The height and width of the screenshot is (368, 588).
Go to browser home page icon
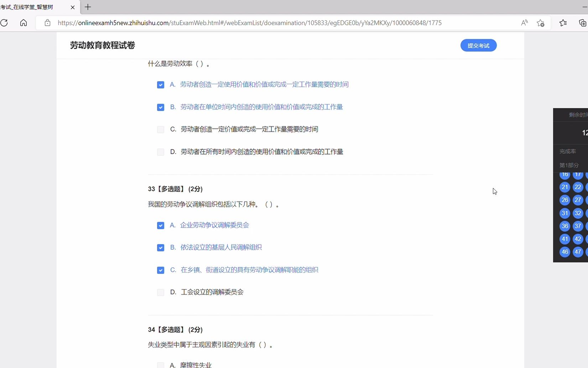tap(24, 23)
